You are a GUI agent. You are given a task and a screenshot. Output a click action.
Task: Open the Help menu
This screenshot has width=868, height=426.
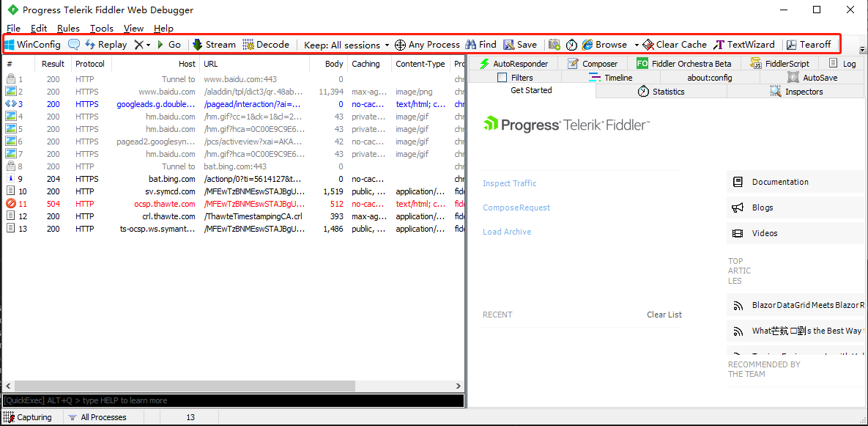163,29
